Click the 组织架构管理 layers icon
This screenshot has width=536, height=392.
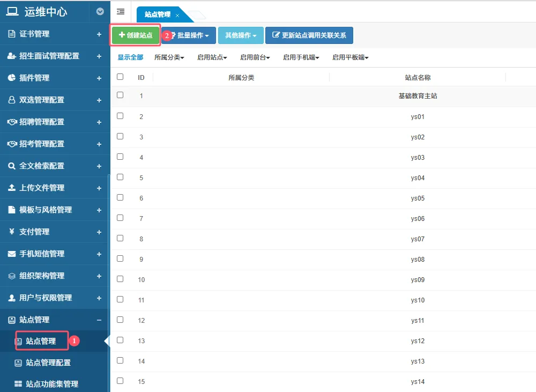click(x=12, y=276)
